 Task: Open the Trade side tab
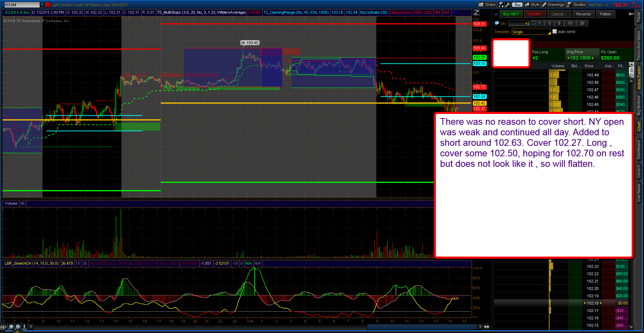pyautogui.click(x=639, y=17)
